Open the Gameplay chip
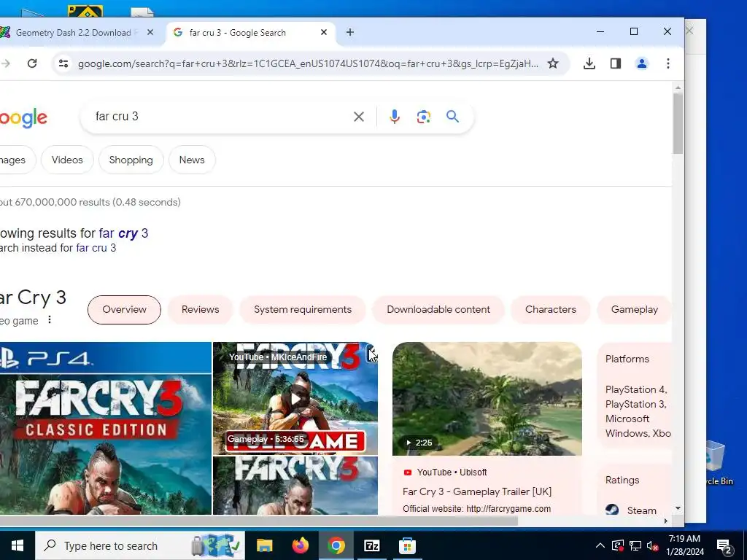Screen dimensions: 747x560 pos(634,309)
